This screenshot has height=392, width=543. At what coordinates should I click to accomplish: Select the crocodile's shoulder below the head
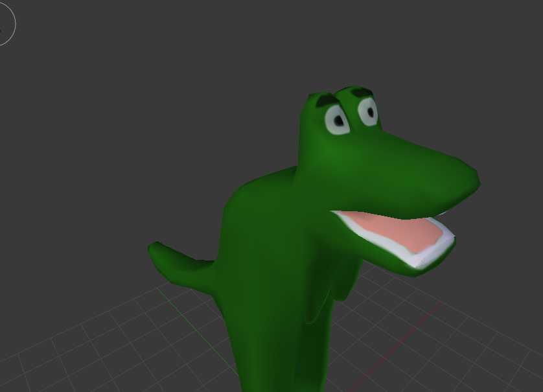pos(259,194)
